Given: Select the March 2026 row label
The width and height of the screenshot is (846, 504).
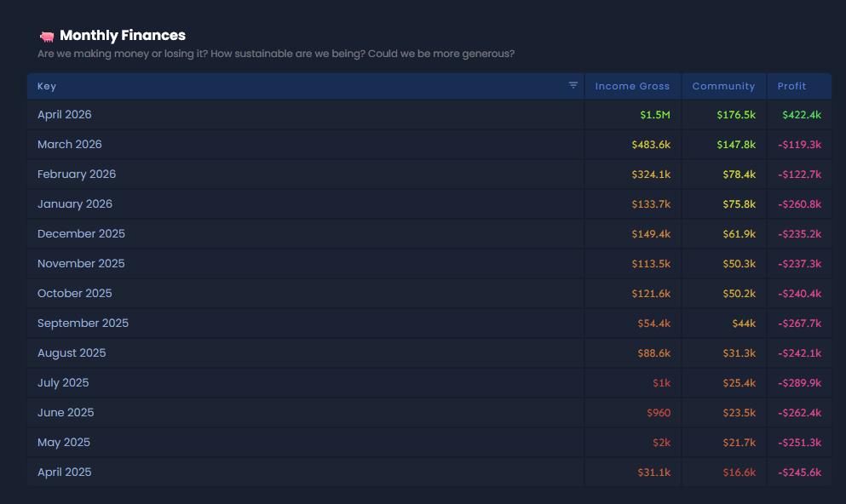Looking at the screenshot, I should tap(70, 145).
